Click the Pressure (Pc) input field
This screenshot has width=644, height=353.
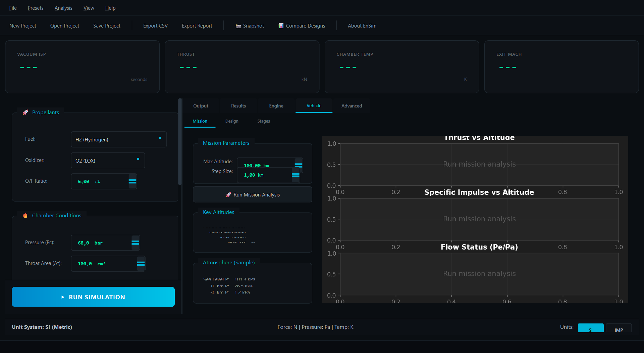pos(101,243)
